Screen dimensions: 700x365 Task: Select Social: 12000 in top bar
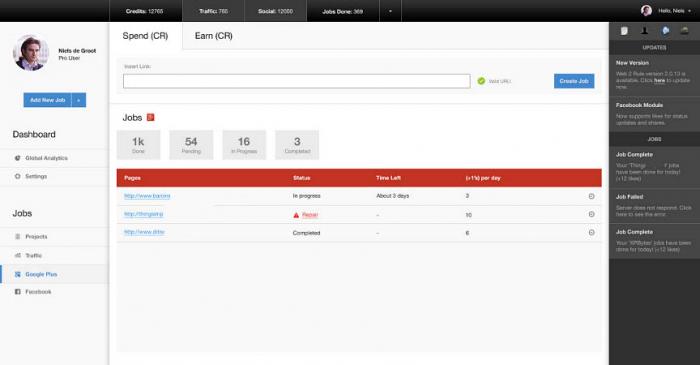click(x=275, y=11)
